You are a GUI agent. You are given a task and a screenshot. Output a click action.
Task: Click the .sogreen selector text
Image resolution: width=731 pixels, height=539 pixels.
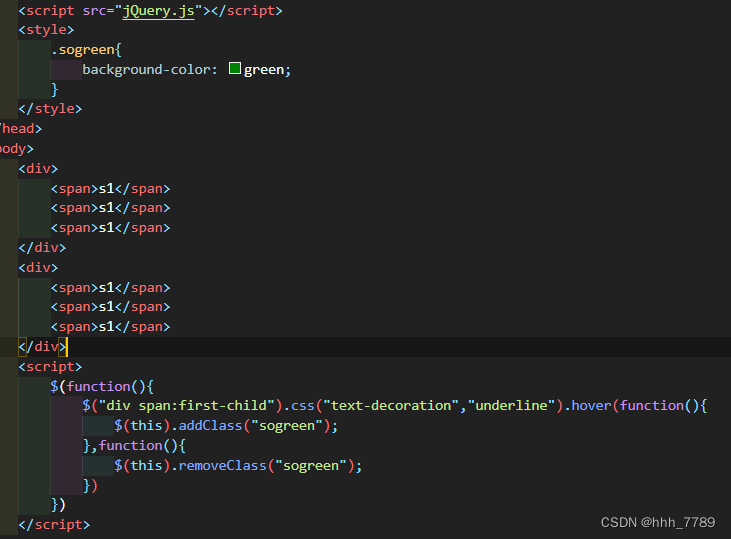point(86,50)
